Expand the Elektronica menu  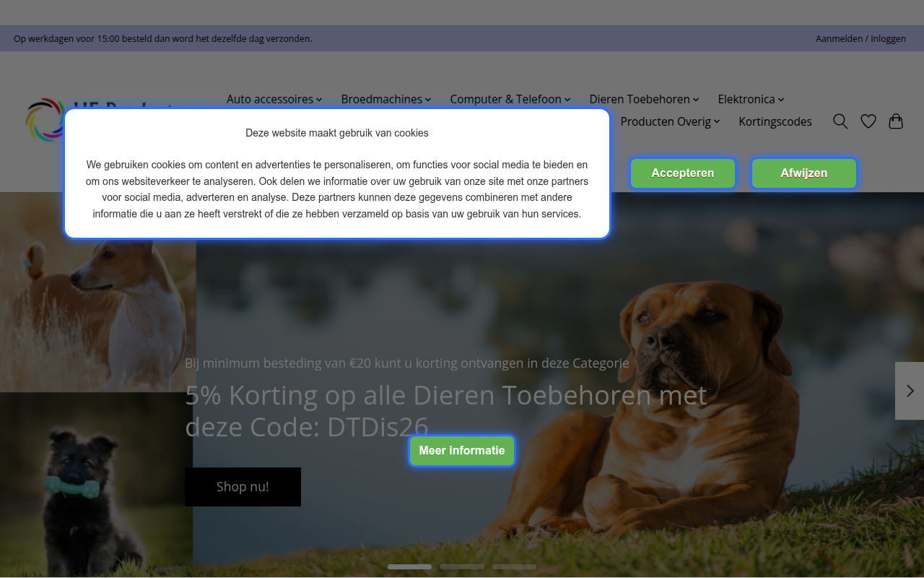click(751, 99)
